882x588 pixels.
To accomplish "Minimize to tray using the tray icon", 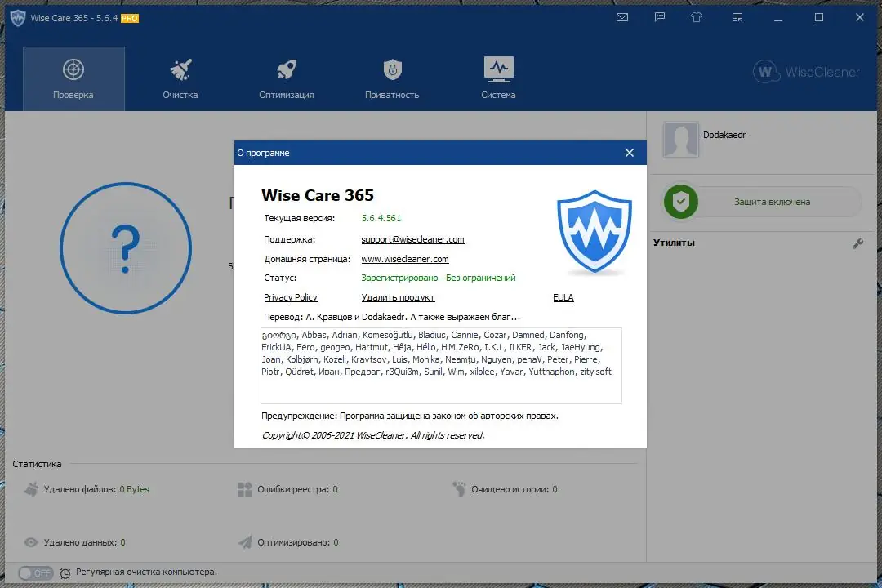I will (736, 16).
